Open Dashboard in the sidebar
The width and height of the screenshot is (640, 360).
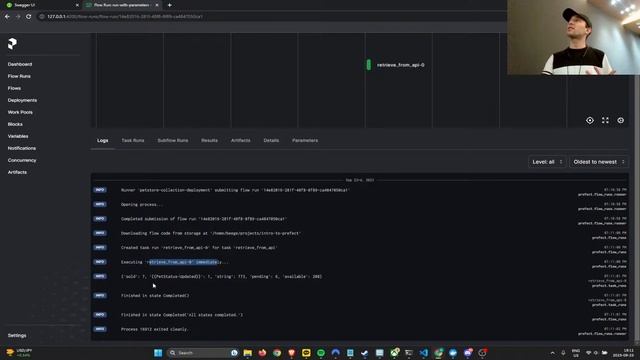[x=20, y=64]
